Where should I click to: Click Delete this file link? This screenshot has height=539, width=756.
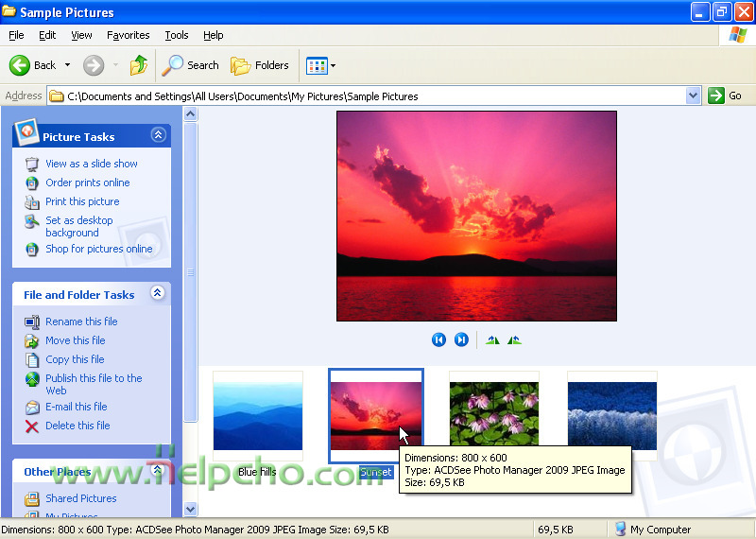click(77, 426)
